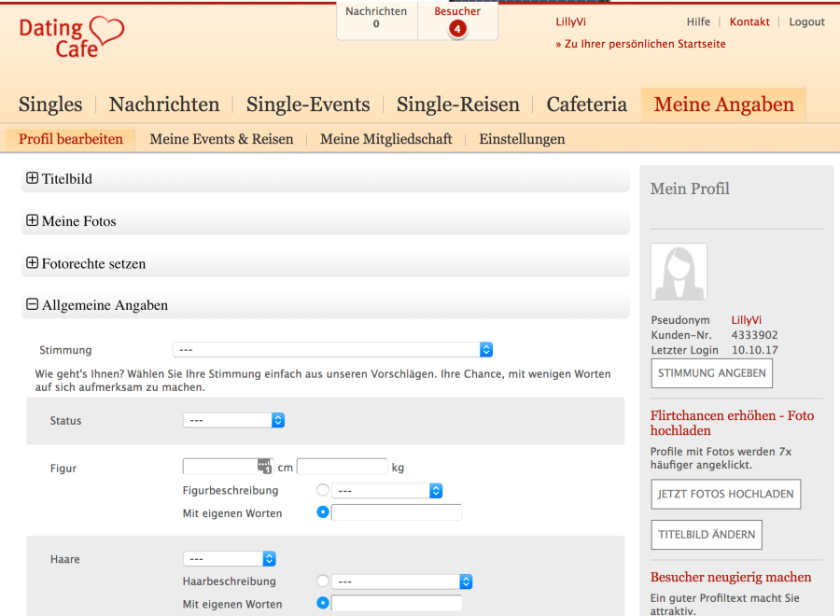This screenshot has width=840, height=616.
Task: Click the Jetzt Fotos hochladen button
Action: (x=725, y=494)
